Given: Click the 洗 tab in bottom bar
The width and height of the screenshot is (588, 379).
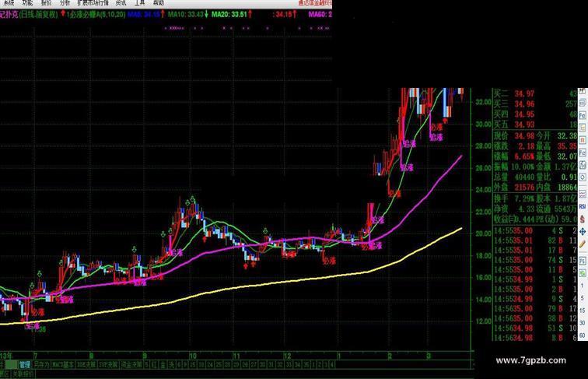Looking at the screenshot, I should click(171, 364).
